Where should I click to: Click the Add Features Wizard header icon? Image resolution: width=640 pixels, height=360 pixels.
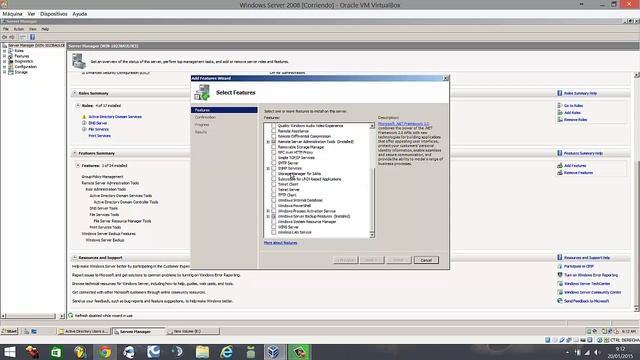[x=202, y=92]
